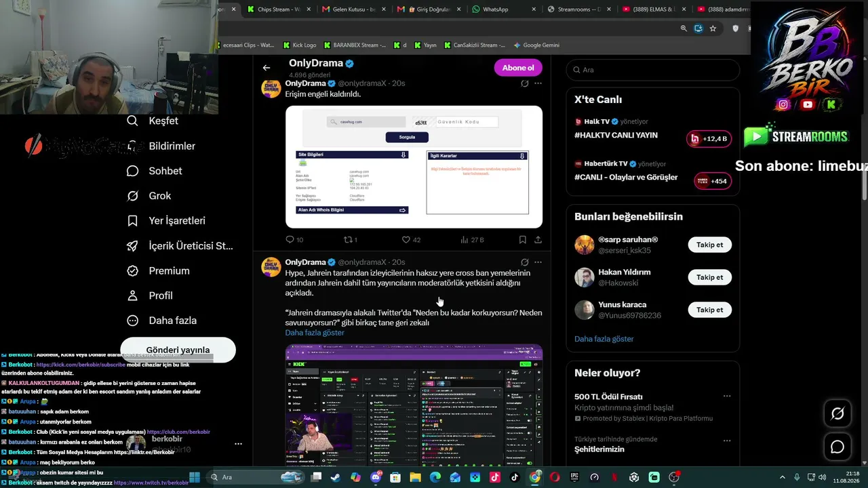This screenshot has width=868, height=488.
Task: Open Grok explain on the Hype Jahrein post
Action: point(524,262)
